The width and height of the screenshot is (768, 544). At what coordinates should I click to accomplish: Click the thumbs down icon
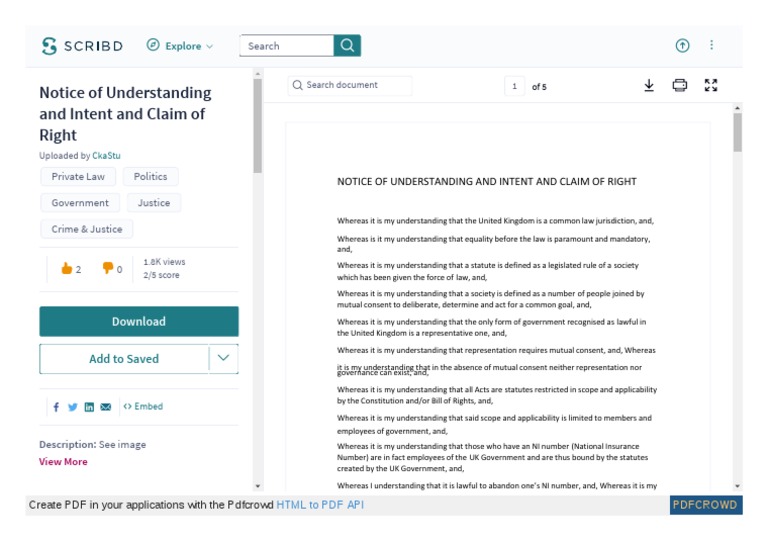108,268
